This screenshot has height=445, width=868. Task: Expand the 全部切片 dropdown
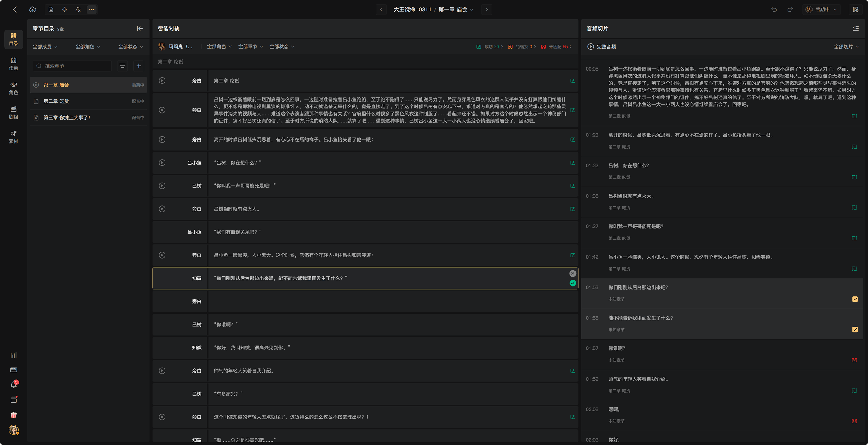[x=846, y=46]
